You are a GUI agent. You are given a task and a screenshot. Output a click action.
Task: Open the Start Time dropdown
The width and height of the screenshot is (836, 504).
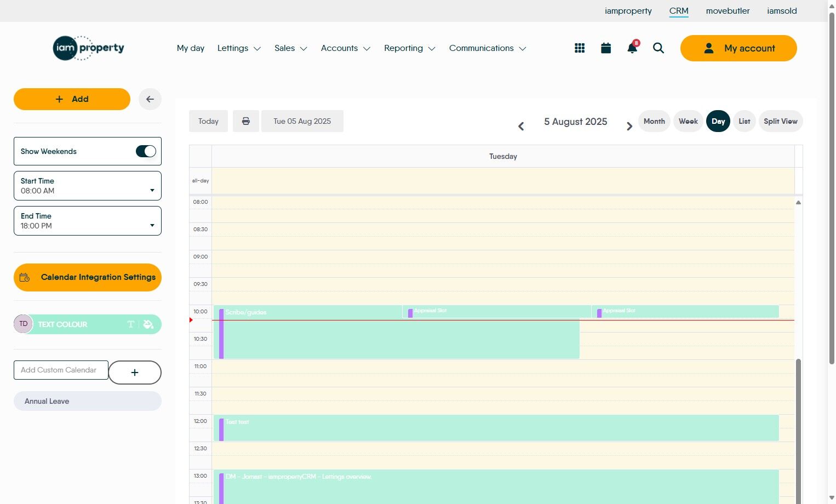coord(88,186)
